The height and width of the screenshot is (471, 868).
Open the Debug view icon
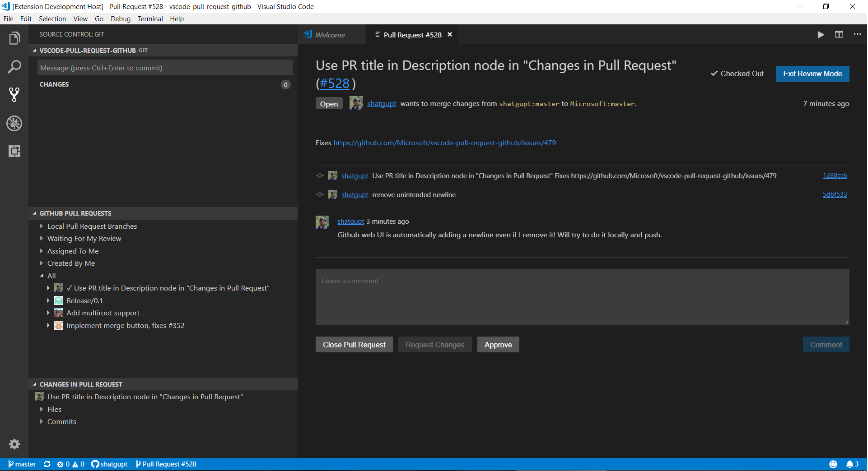pos(14,123)
